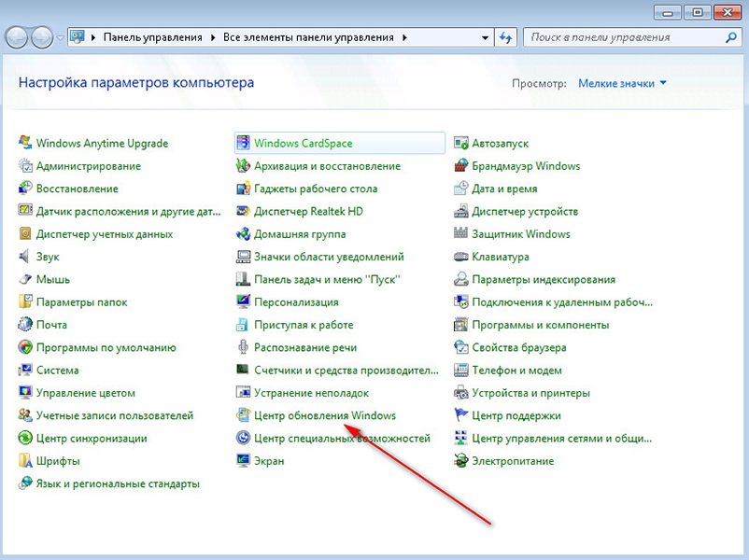The image size is (749, 560).
Task: Go forward with the Forward arrow button
Action: (x=42, y=37)
